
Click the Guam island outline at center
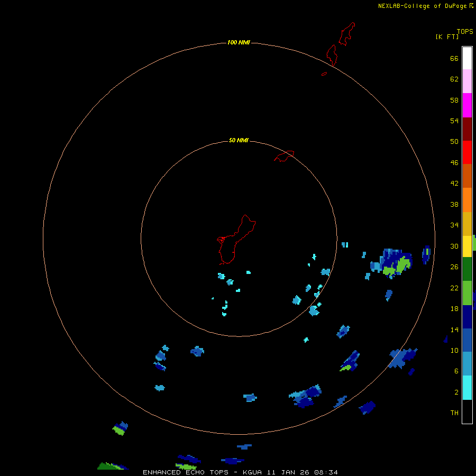click(236, 240)
